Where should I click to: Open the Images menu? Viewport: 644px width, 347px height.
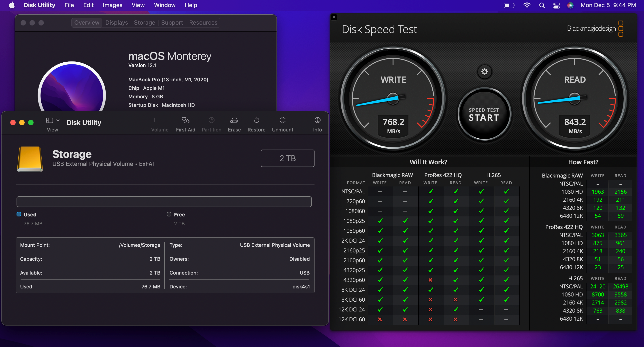(x=113, y=5)
